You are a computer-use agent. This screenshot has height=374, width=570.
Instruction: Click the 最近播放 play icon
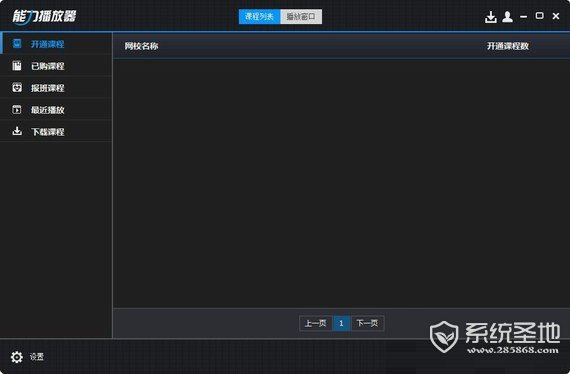click(17, 109)
